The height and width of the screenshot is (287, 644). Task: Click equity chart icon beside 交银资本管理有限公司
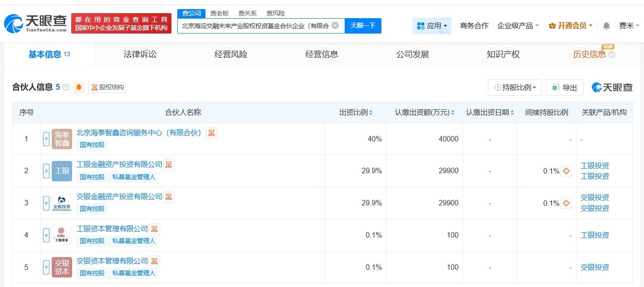(x=155, y=261)
